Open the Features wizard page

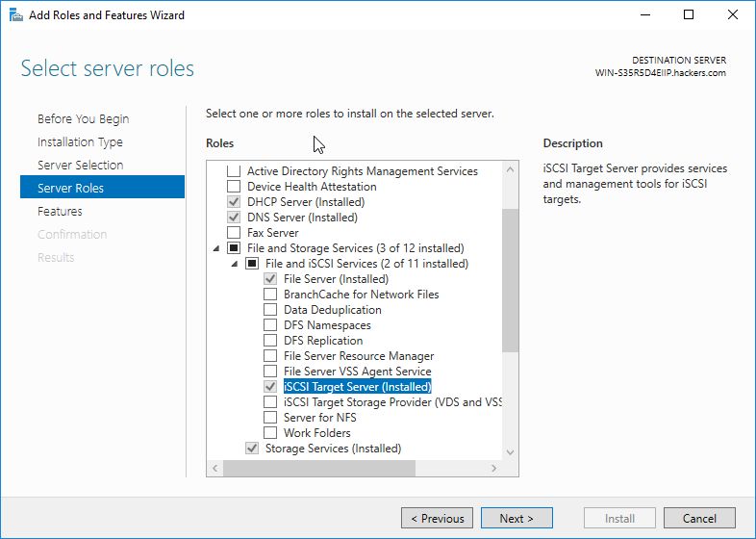(60, 212)
